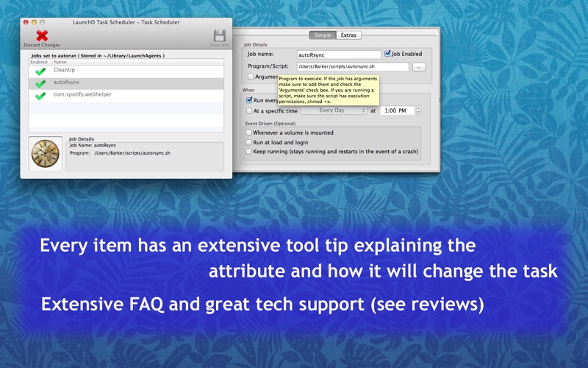Click the antique clock image
588x368 pixels.
[x=46, y=153]
